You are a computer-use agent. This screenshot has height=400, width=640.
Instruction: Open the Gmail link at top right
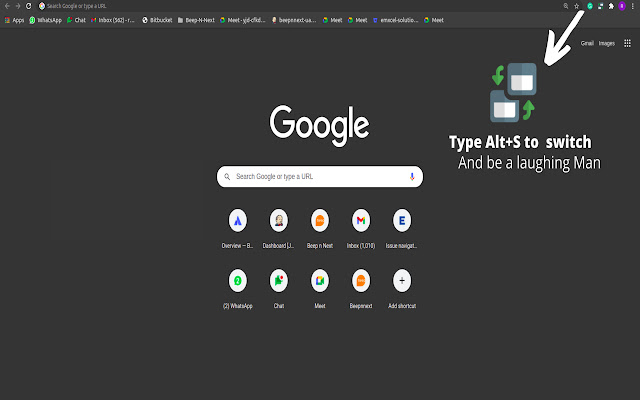587,43
